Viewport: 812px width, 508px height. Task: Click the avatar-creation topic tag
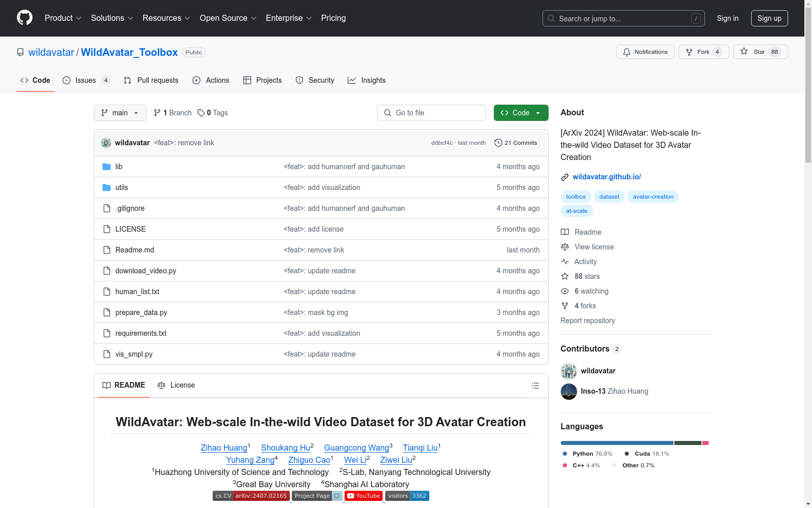[x=653, y=197]
